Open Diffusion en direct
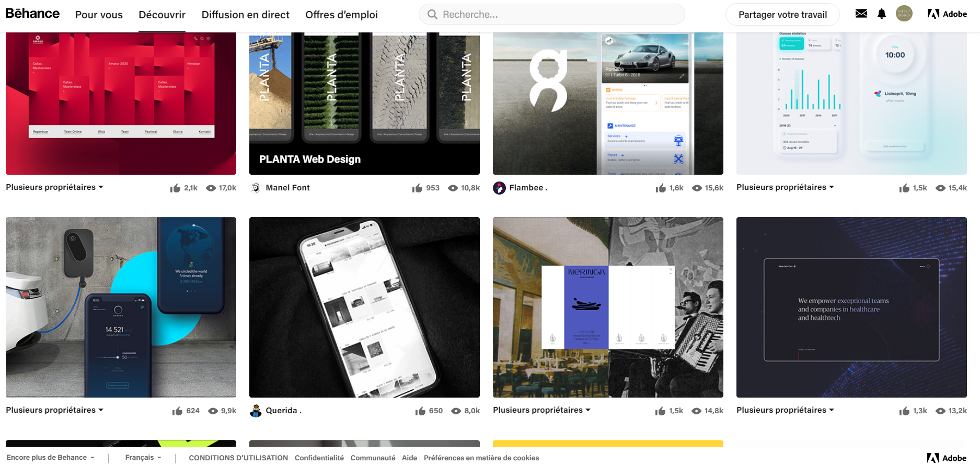Viewport: 980px width, 464px height. coord(246,15)
